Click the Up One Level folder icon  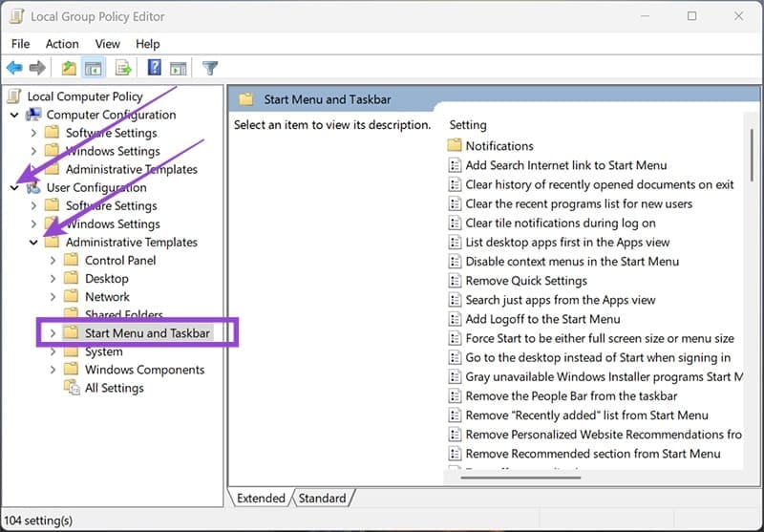click(x=69, y=68)
